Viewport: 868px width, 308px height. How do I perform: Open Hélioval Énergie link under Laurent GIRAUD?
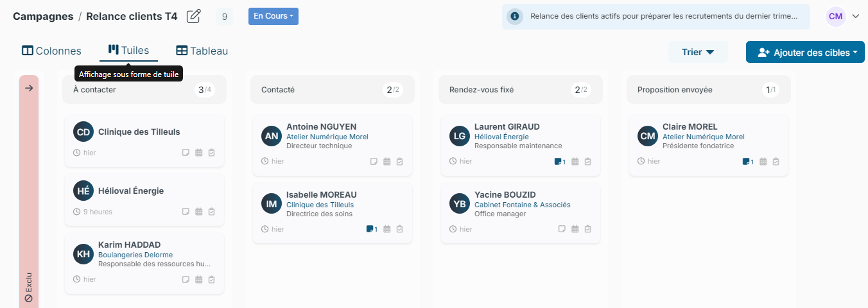[501, 137]
